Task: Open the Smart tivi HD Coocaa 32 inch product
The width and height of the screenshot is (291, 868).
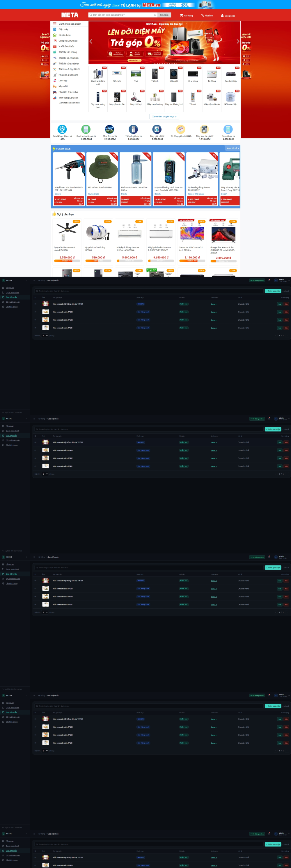Action: [192, 241]
